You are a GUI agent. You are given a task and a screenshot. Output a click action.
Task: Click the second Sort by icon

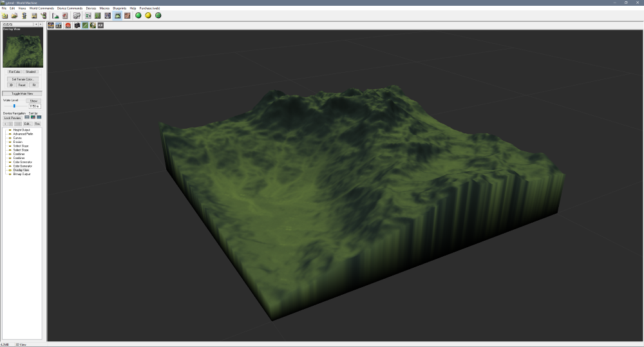tap(33, 117)
